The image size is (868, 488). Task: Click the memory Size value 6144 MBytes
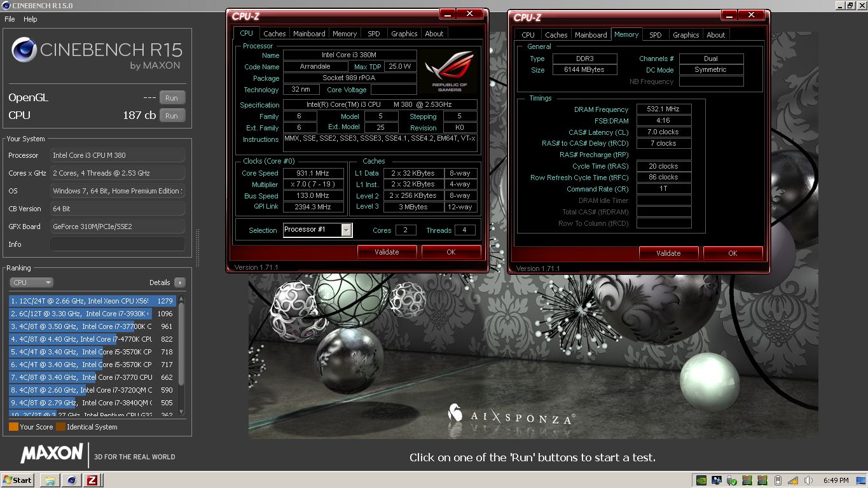[584, 70]
